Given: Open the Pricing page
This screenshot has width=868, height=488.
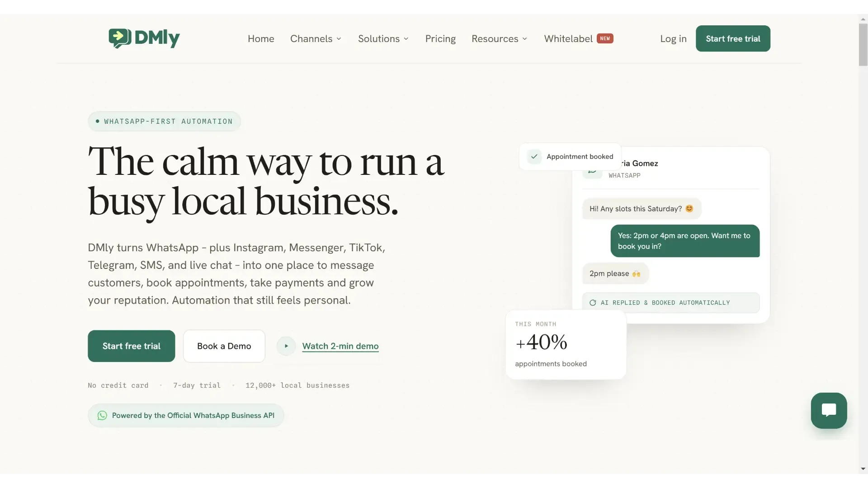Looking at the screenshot, I should tap(440, 39).
